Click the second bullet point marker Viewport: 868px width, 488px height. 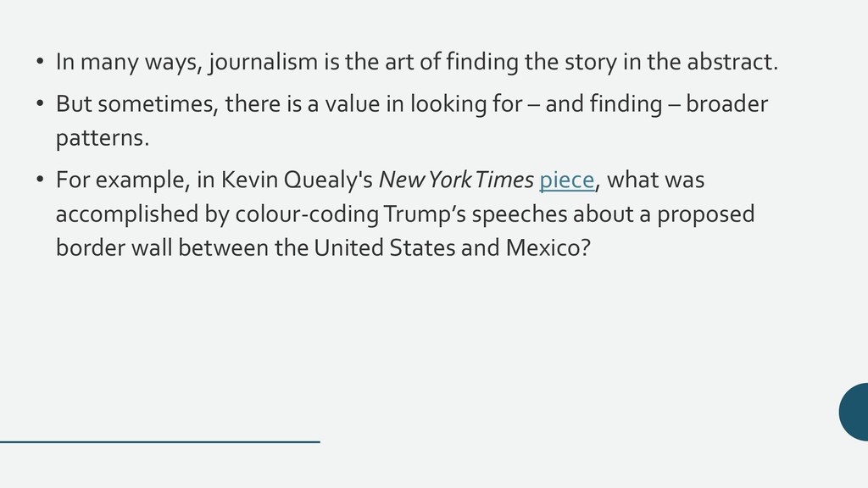point(39,103)
